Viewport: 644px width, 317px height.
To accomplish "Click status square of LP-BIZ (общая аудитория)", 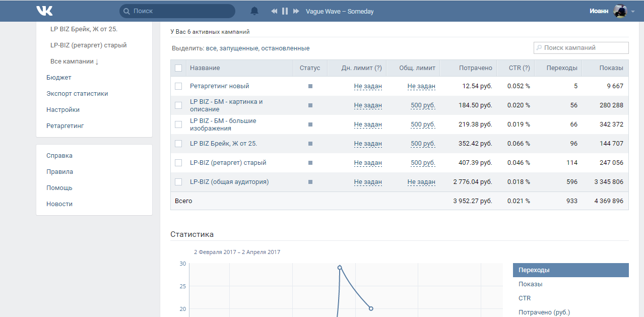I will pos(310,182).
